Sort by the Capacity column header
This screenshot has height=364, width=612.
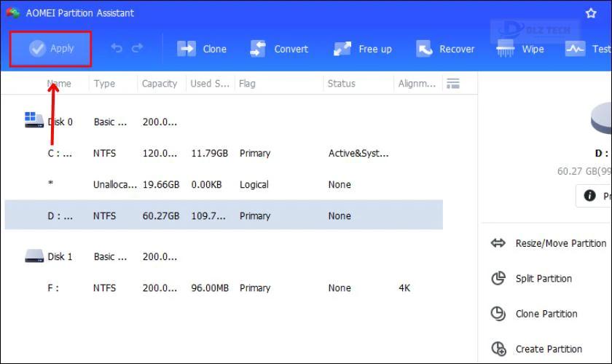coord(160,84)
